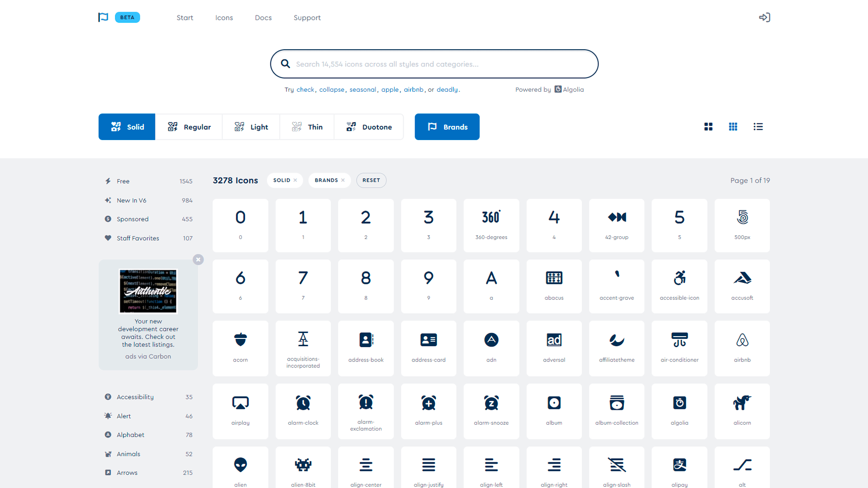Select the Alphabet category

[x=148, y=435]
